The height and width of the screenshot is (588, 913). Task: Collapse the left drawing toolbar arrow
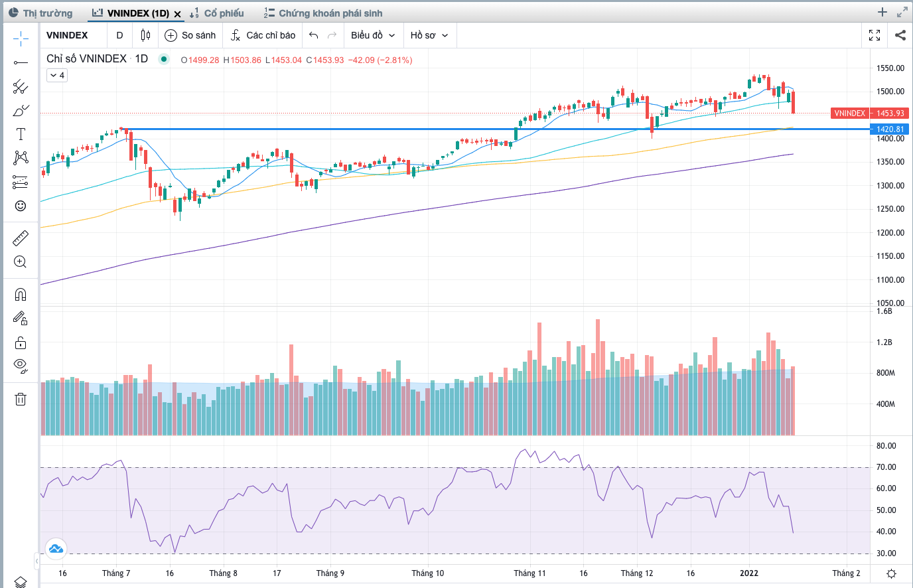[36, 561]
